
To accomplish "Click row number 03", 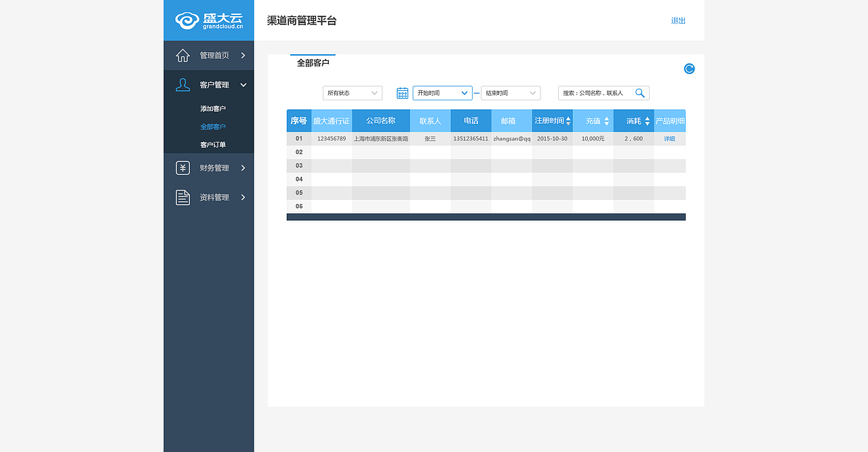I will click(x=299, y=165).
